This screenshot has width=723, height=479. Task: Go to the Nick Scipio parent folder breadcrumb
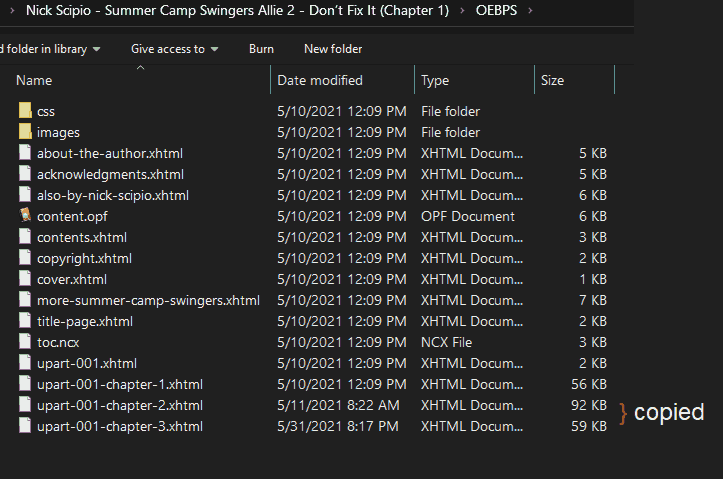[x=237, y=10]
